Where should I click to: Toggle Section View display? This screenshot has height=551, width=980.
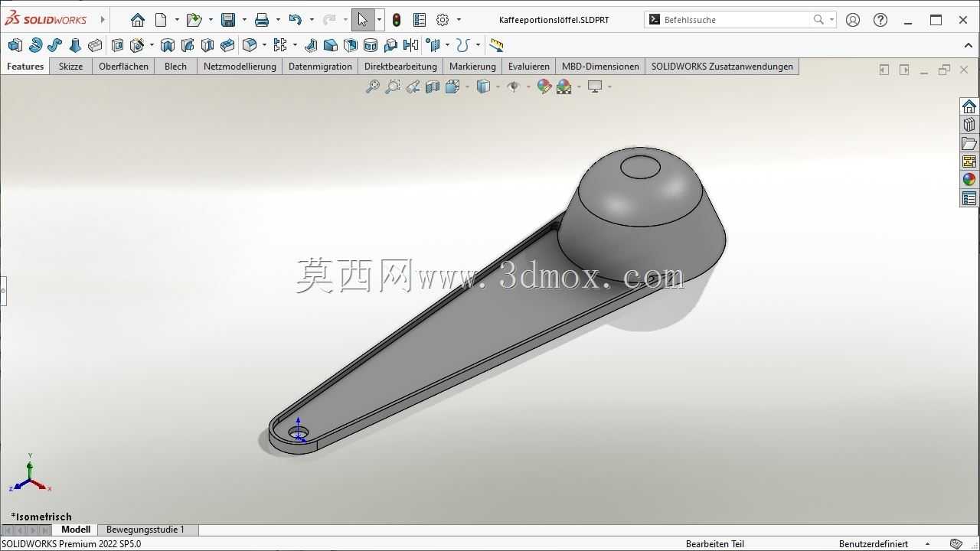(x=433, y=86)
